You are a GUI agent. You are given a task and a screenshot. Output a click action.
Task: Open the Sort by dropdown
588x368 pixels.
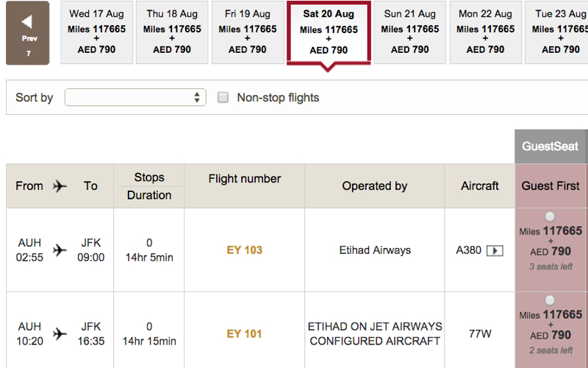tap(135, 98)
